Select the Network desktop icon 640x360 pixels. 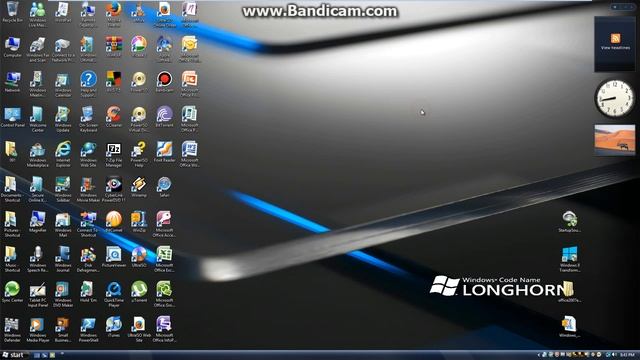click(12, 82)
